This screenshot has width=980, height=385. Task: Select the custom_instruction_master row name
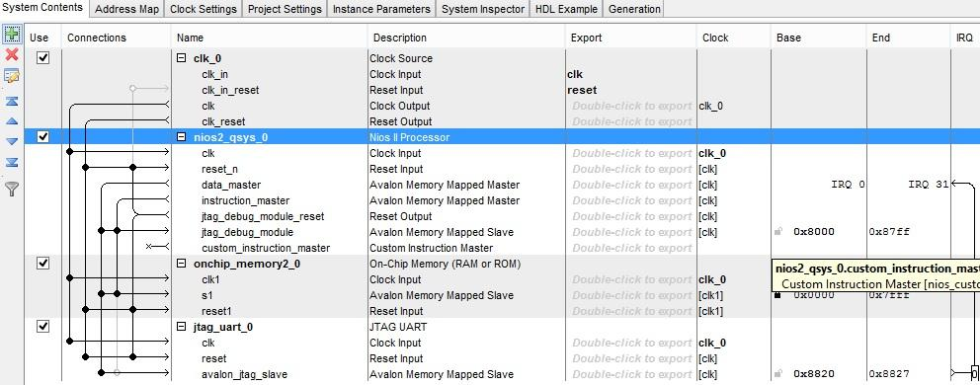(266, 248)
